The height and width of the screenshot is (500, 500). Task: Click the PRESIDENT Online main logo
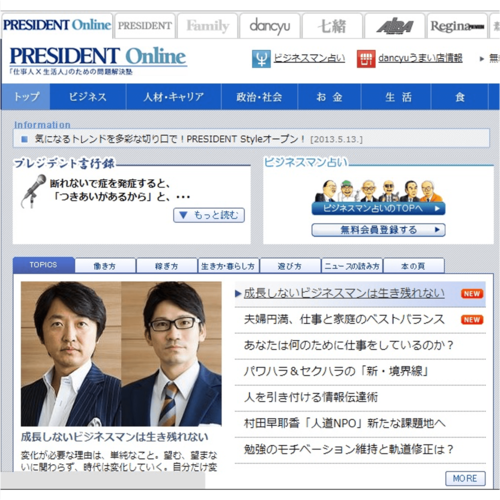coord(98,56)
